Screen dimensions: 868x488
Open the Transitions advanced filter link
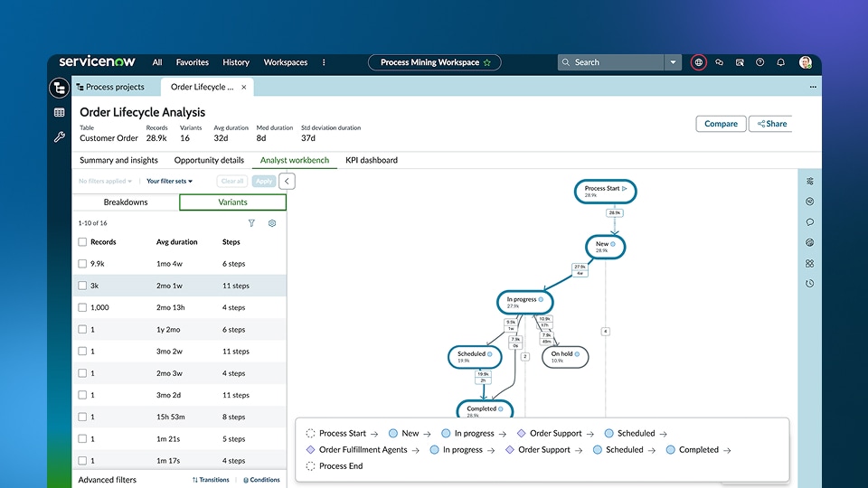(211, 480)
